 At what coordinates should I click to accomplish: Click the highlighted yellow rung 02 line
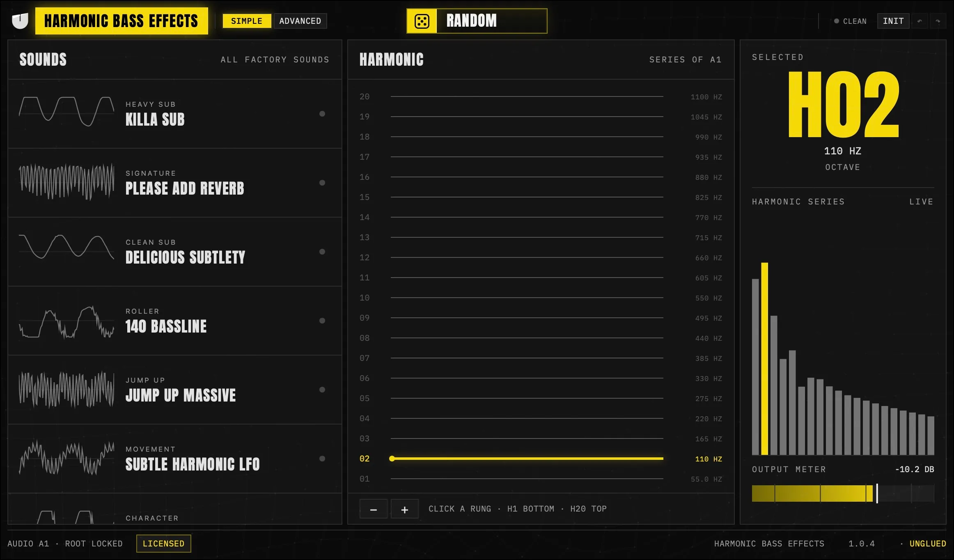(527, 459)
